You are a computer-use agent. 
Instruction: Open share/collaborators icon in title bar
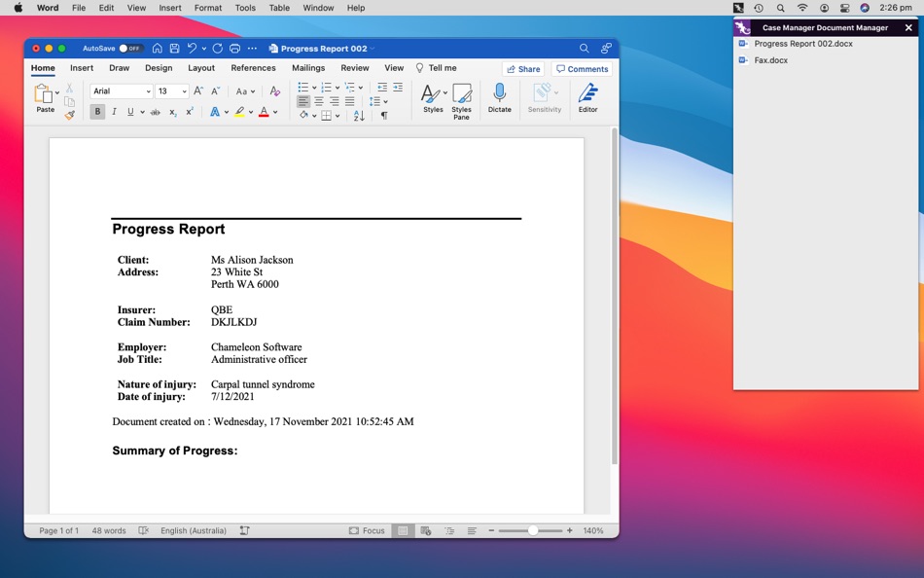pyautogui.click(x=606, y=49)
